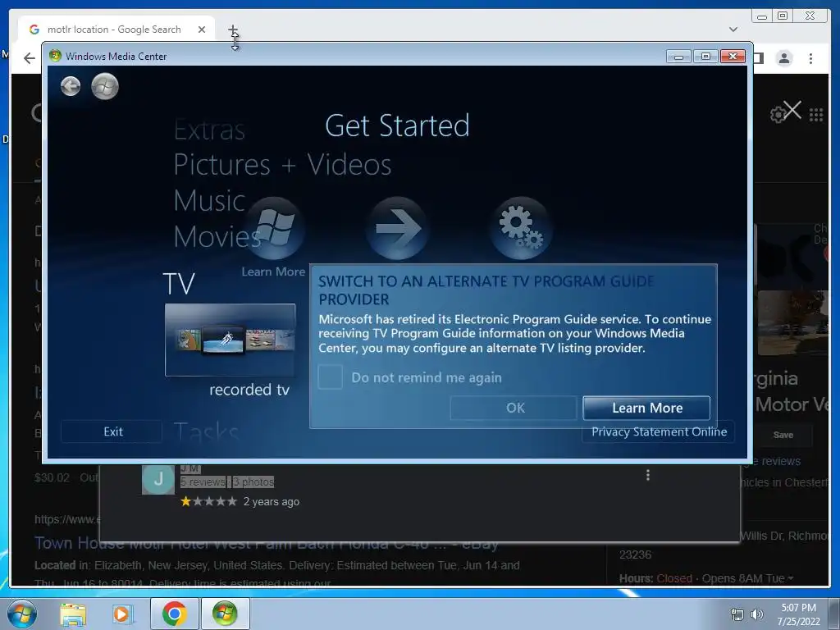The image size is (840, 630).
Task: Click the Windows Start button
Action: [x=21, y=614]
